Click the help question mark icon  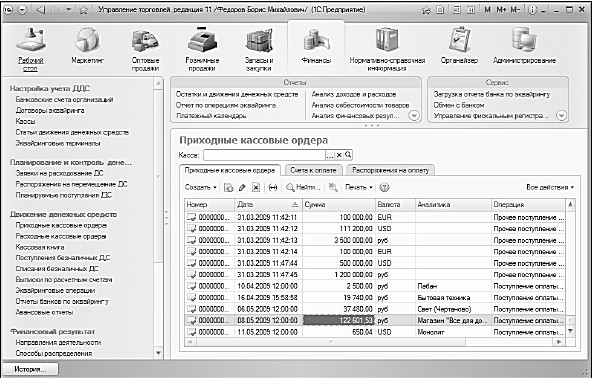point(384,187)
